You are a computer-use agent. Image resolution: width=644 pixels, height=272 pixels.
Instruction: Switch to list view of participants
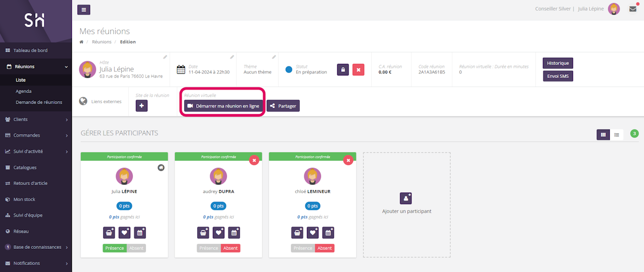[617, 134]
